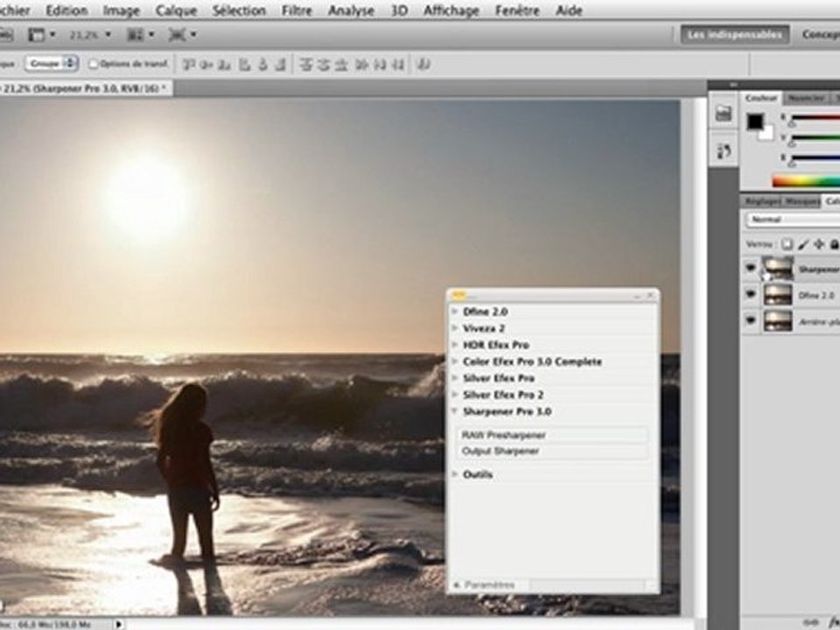Click the align horizontal centers icon

(262, 65)
